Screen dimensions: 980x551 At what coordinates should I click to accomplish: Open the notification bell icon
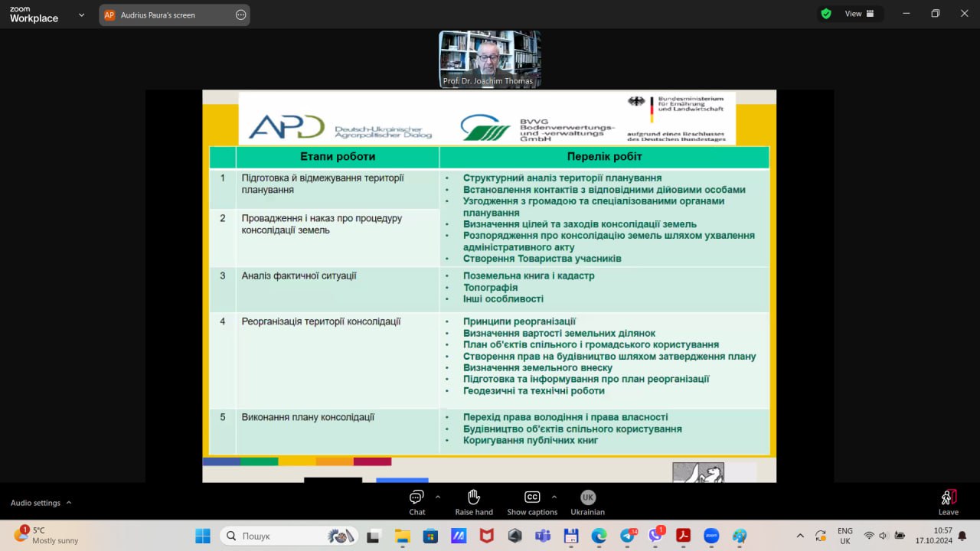[x=962, y=536]
